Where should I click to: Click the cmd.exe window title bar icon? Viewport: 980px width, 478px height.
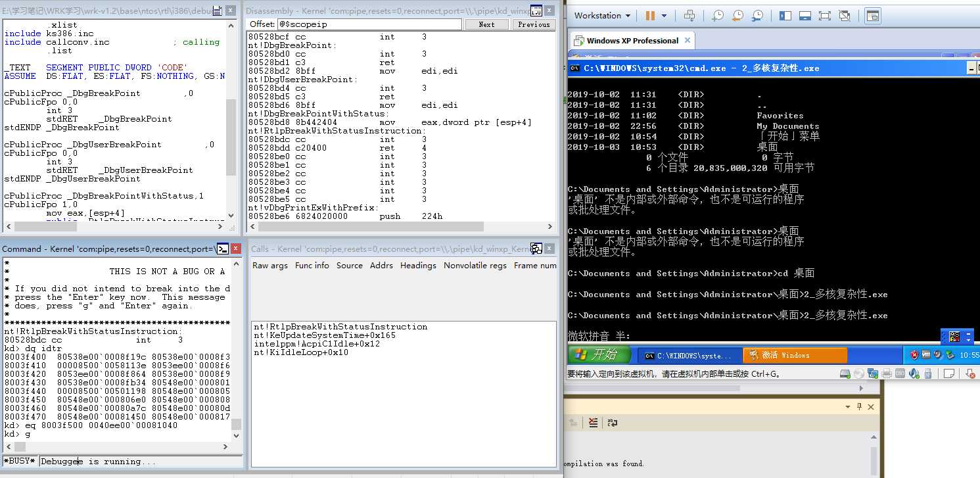tap(574, 68)
